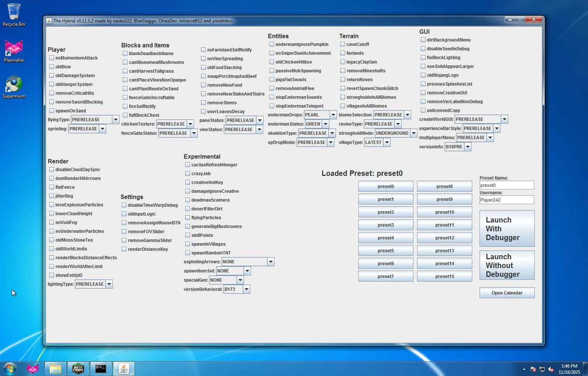Click Launch Without Debugger
The width and height of the screenshot is (588, 376).
click(507, 265)
